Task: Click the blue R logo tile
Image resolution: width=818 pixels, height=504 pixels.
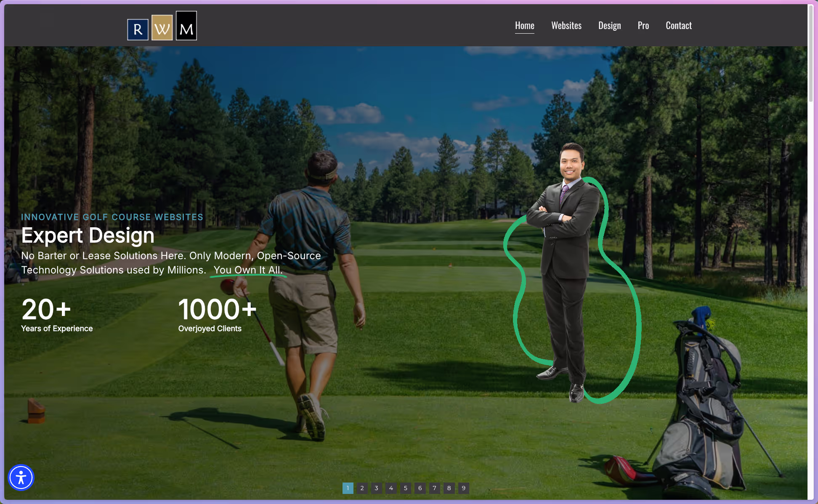Action: tap(138, 29)
